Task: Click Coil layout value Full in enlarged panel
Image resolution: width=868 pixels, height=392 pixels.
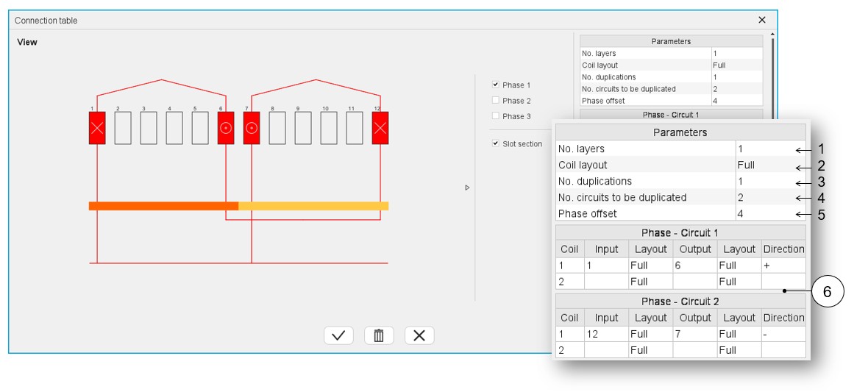Action: [770, 165]
